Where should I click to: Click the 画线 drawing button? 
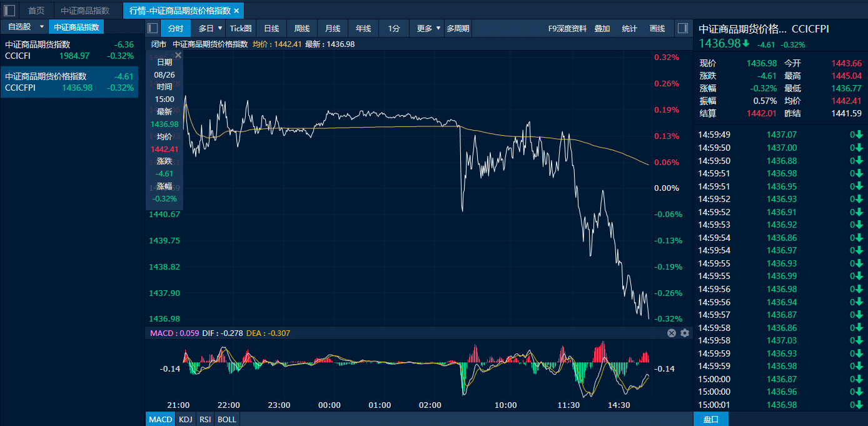(657, 28)
